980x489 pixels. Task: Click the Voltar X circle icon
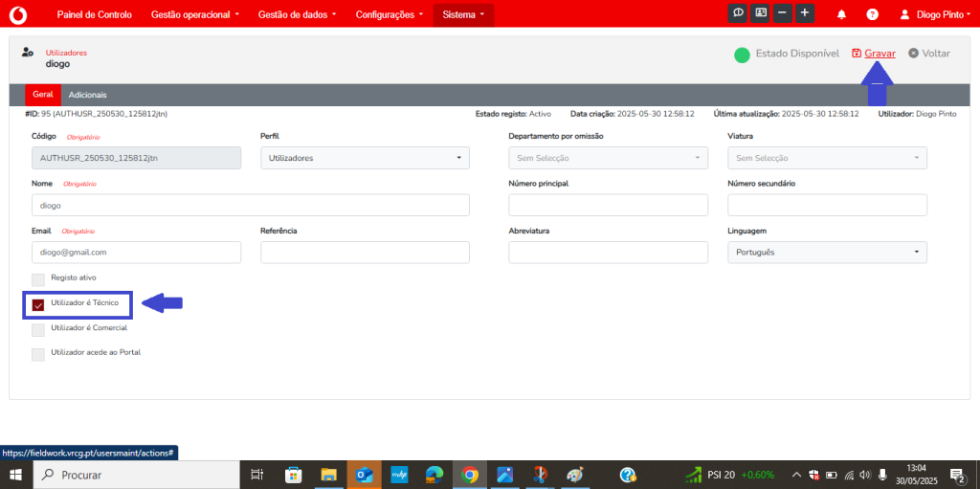pyautogui.click(x=913, y=54)
